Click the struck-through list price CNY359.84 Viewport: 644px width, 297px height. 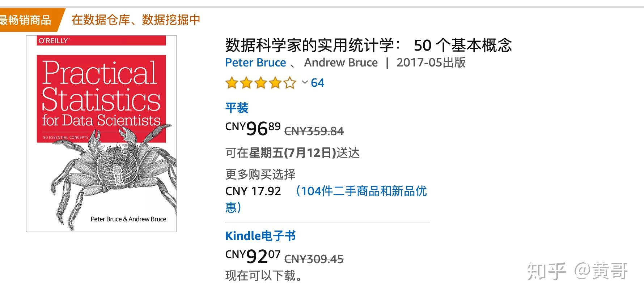tap(314, 131)
